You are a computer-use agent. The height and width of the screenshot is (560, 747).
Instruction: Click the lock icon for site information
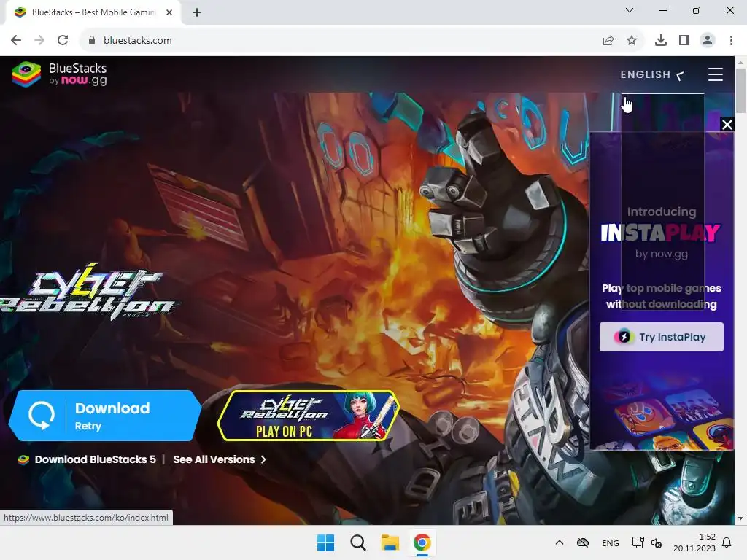tap(92, 41)
